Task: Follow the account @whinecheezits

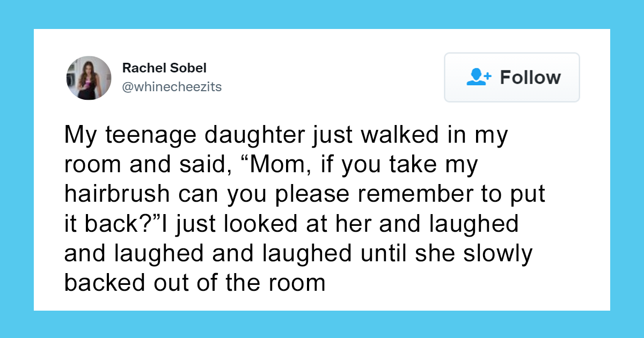Action: (x=511, y=77)
